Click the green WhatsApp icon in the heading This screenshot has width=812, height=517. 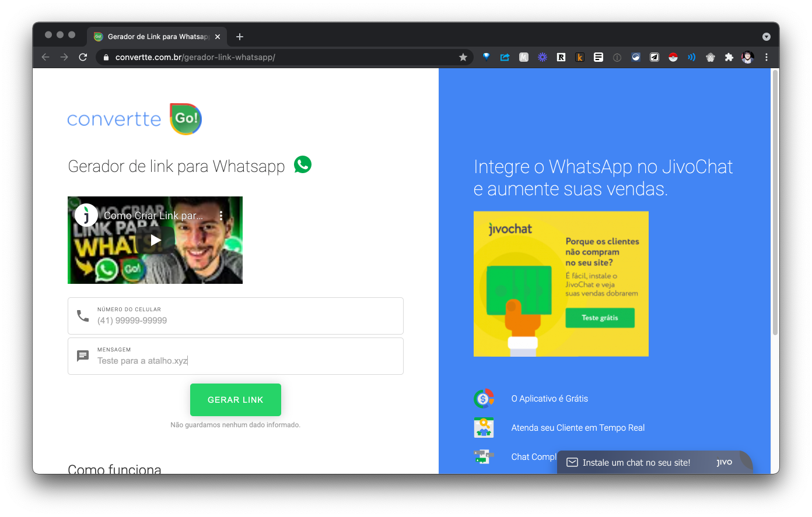click(x=303, y=165)
